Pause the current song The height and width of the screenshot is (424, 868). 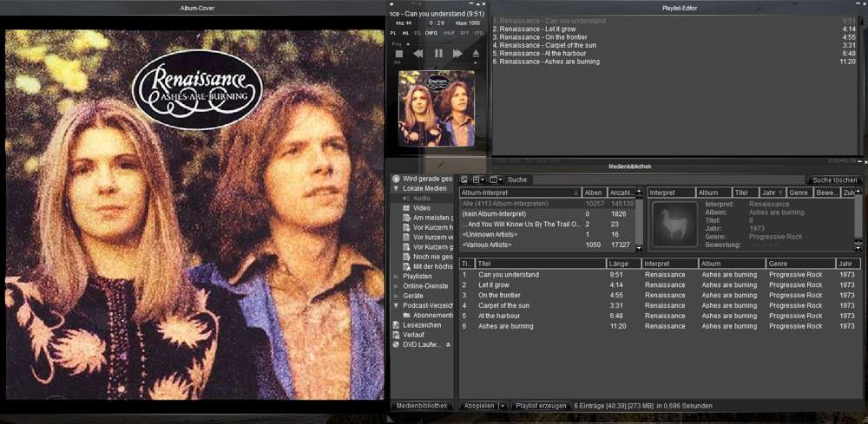click(x=438, y=54)
